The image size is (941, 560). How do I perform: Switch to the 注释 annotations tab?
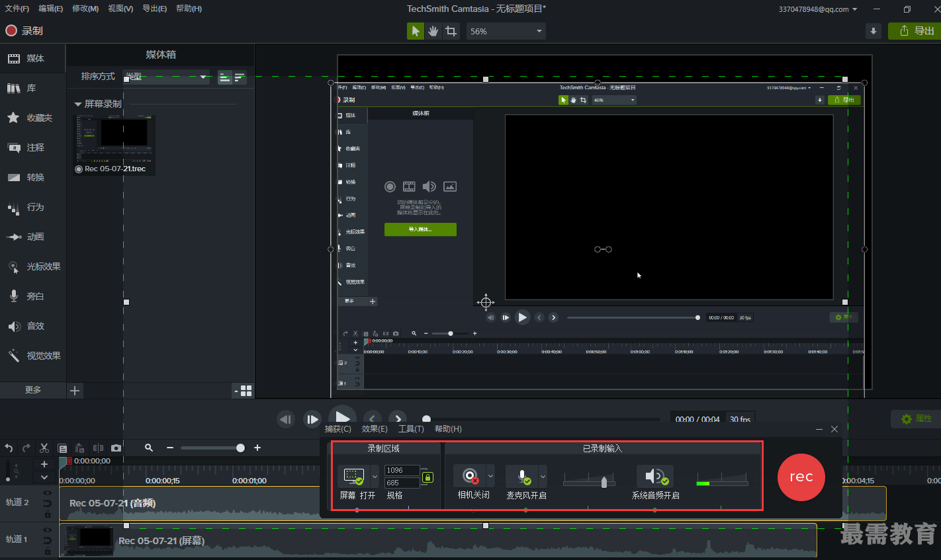(32, 147)
